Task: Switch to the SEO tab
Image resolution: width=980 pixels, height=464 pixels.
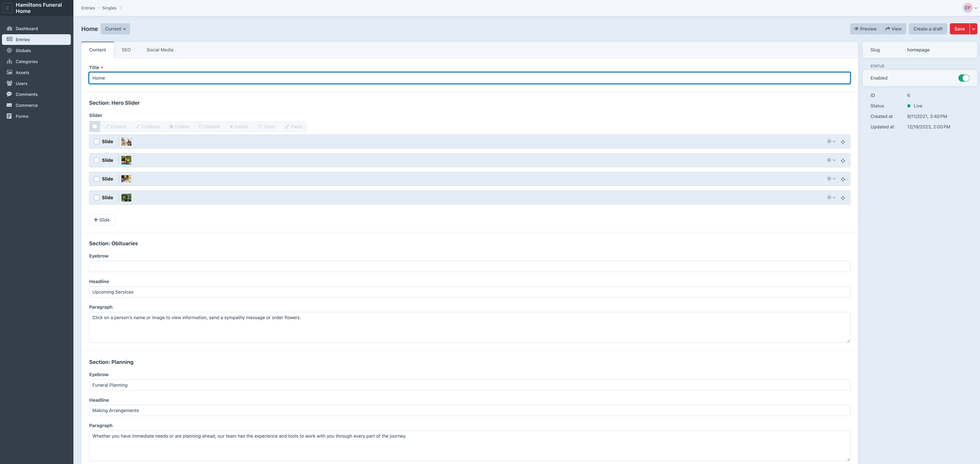Action: pyautogui.click(x=126, y=50)
